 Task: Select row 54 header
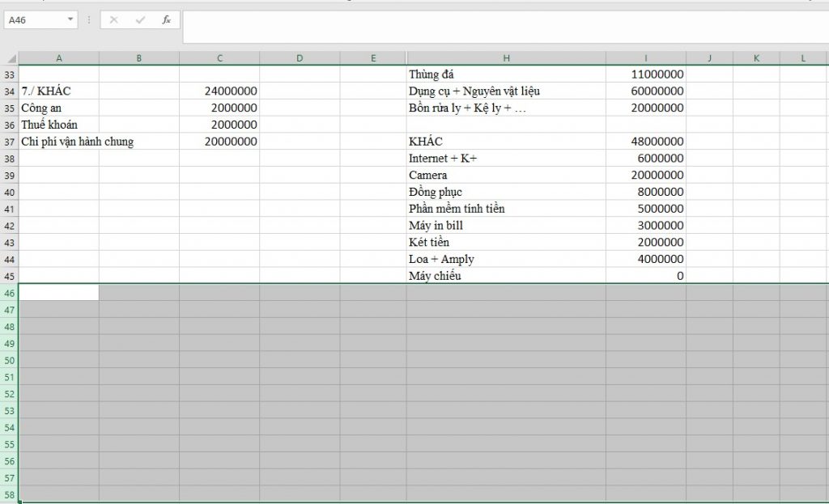[x=10, y=427]
